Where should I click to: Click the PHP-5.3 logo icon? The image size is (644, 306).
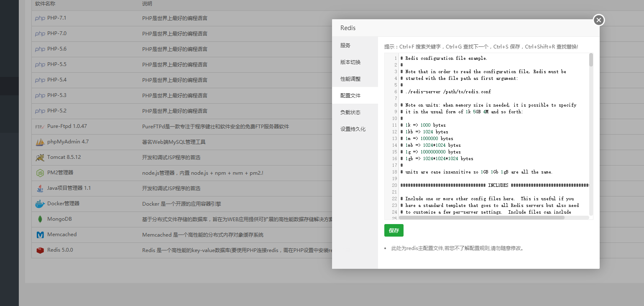(x=40, y=95)
